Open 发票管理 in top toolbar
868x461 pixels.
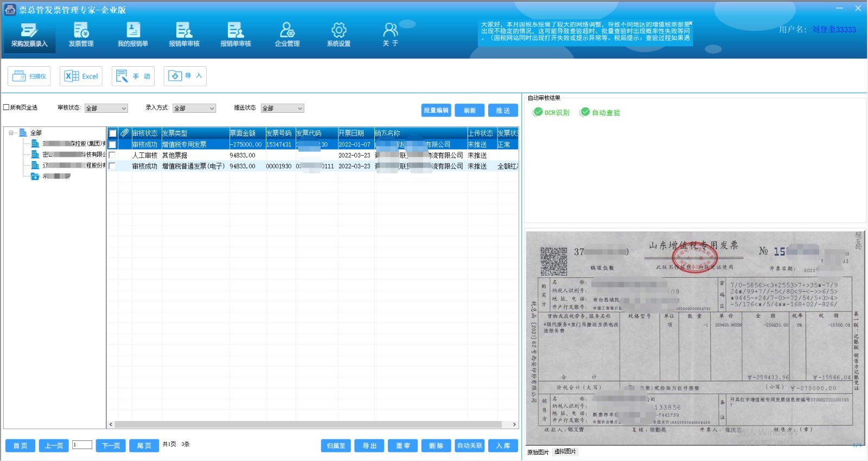point(81,35)
